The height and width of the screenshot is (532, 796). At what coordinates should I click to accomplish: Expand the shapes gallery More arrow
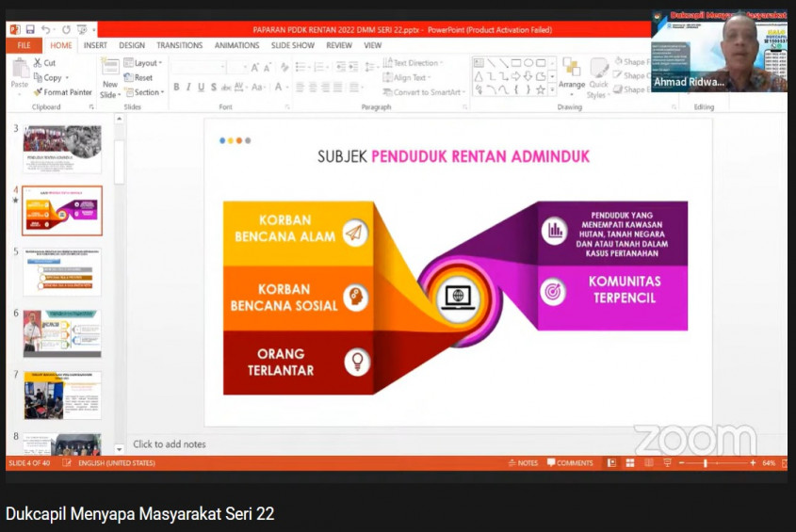[x=553, y=90]
